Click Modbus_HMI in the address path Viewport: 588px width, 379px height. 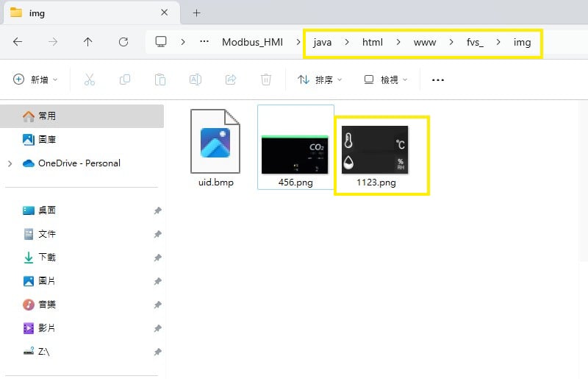point(252,42)
